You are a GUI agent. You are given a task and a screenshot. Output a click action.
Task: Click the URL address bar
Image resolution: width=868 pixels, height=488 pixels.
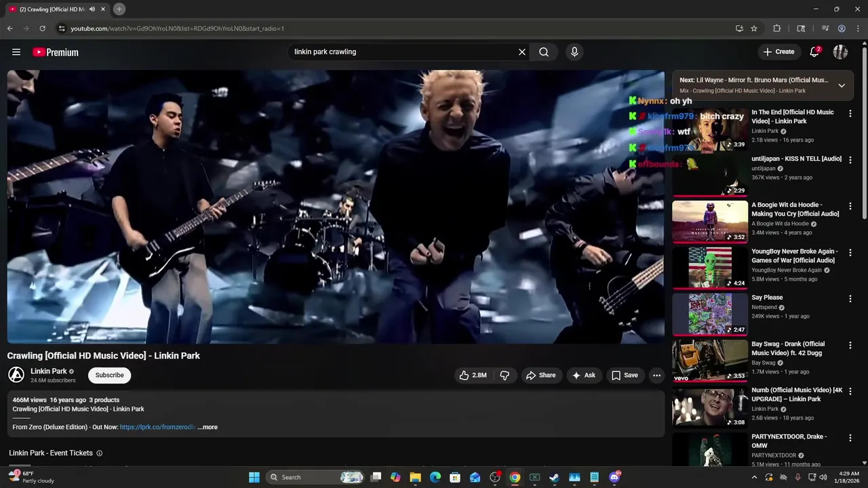[x=393, y=28]
